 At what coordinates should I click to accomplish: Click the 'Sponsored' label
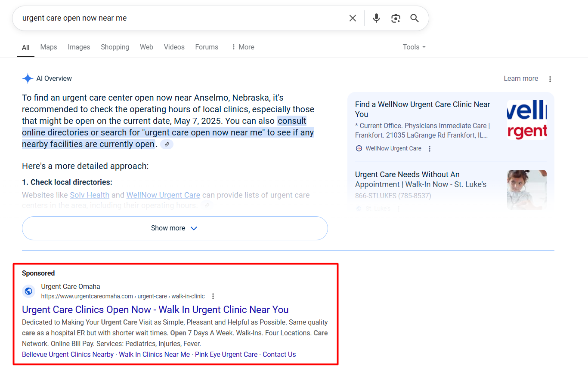click(38, 273)
